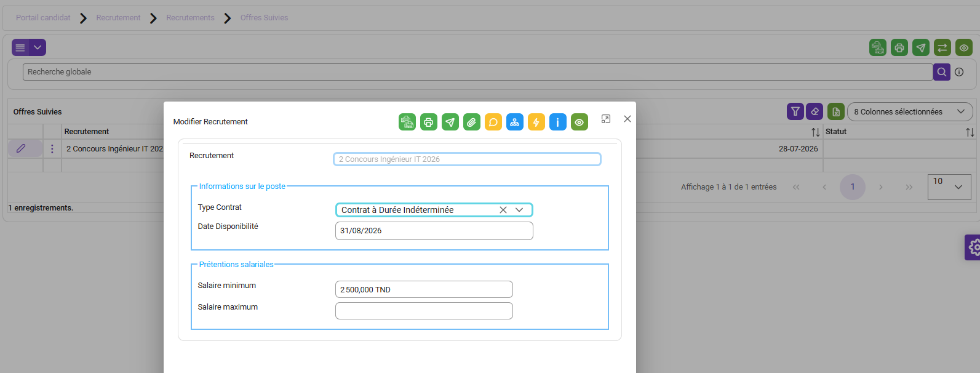The height and width of the screenshot is (373, 980).
Task: Open attachments with the paperclip icon
Action: pos(472,122)
